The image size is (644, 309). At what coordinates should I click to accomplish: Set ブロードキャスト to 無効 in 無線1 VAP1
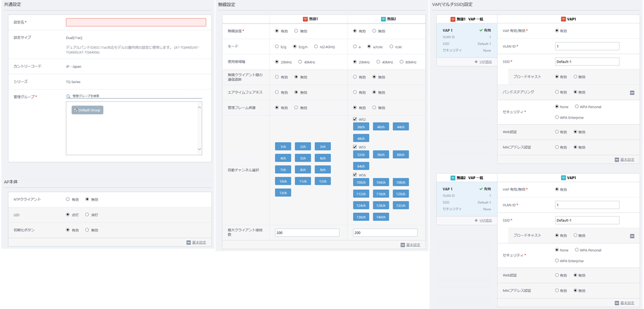(576, 77)
